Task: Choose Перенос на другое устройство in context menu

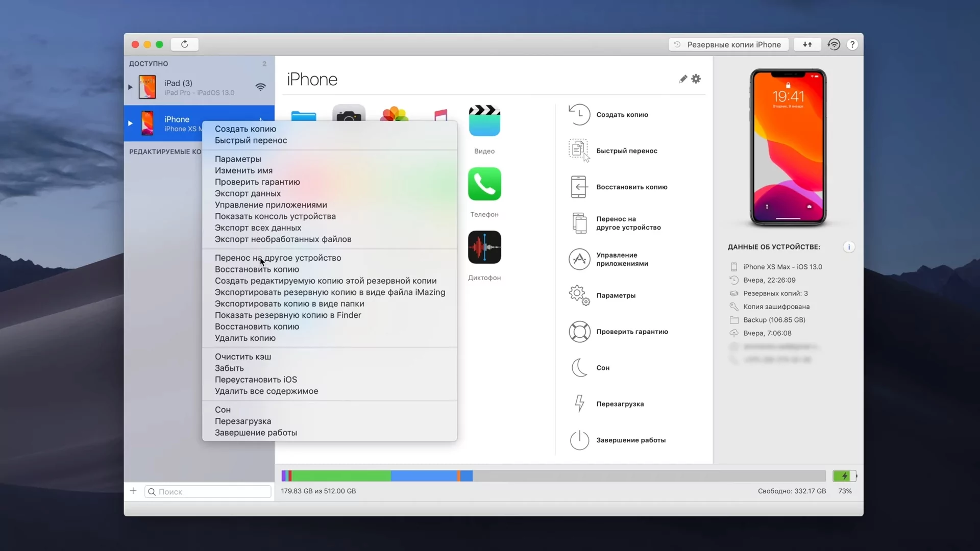Action: click(x=330, y=258)
